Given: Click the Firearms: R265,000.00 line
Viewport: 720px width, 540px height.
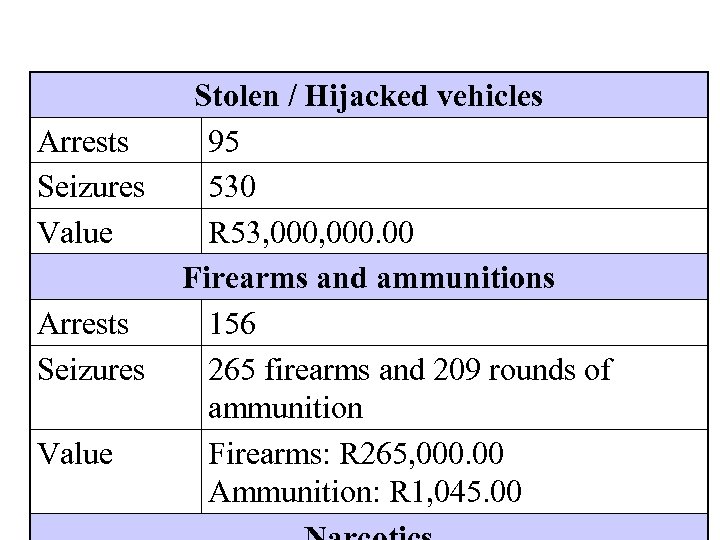Looking at the screenshot, I should point(356,454).
